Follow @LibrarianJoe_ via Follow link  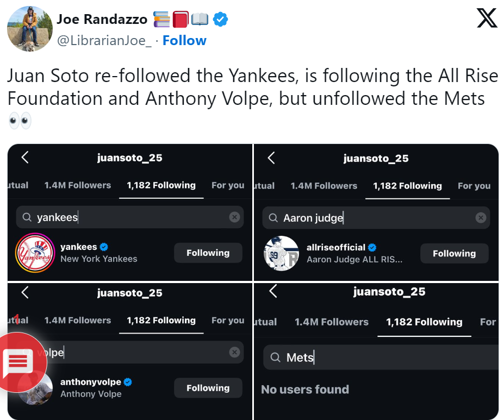[x=184, y=41]
